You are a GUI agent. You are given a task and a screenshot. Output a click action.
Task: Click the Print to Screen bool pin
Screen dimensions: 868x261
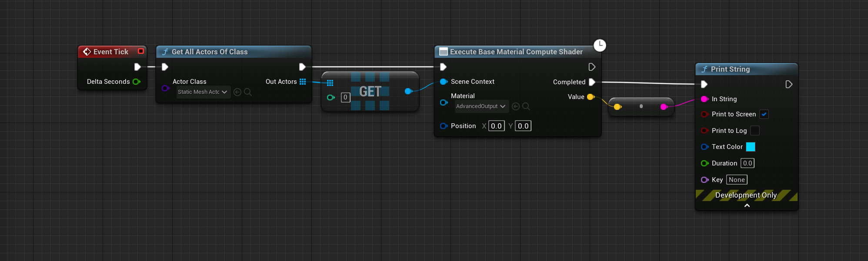[x=705, y=114]
